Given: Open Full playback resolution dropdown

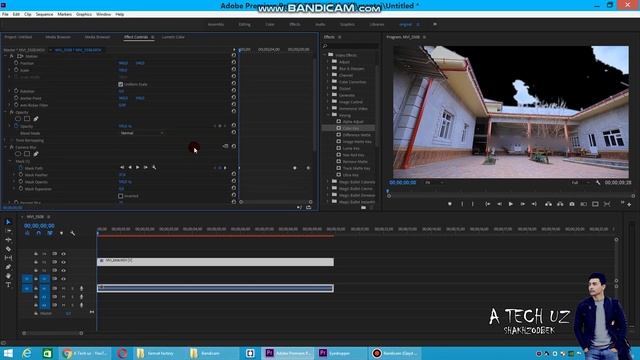Looking at the screenshot, I should (580, 182).
